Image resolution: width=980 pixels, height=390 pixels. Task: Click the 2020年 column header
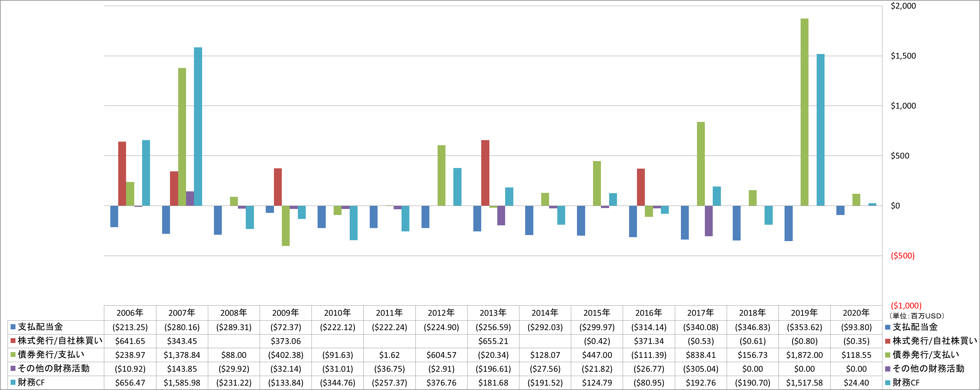[856, 313]
